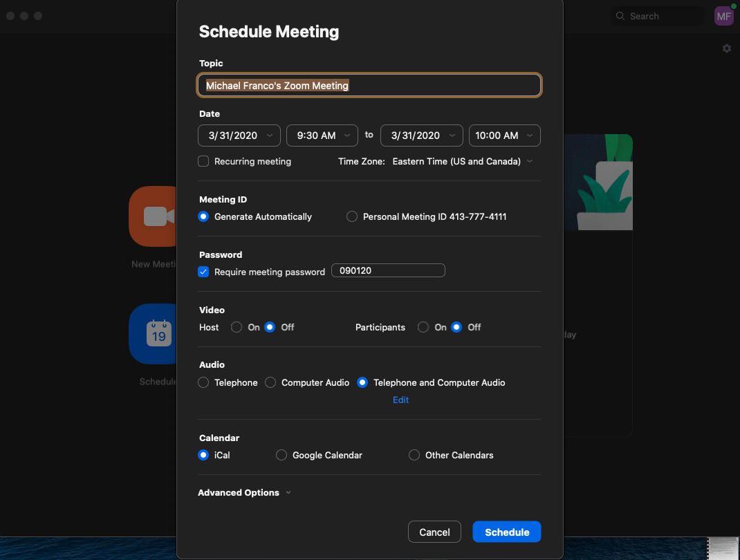The height and width of the screenshot is (560, 740).
Task: Click the meeting password field
Action: 389,270
